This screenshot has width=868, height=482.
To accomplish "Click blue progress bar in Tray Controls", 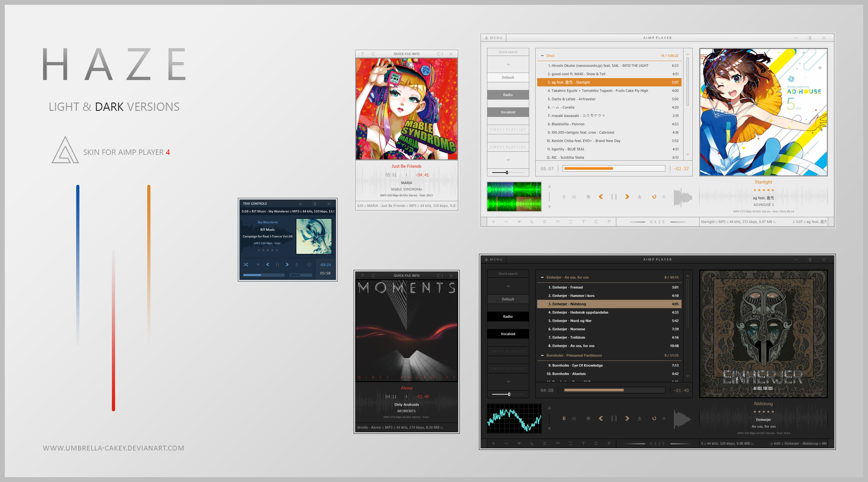I will [x=264, y=275].
